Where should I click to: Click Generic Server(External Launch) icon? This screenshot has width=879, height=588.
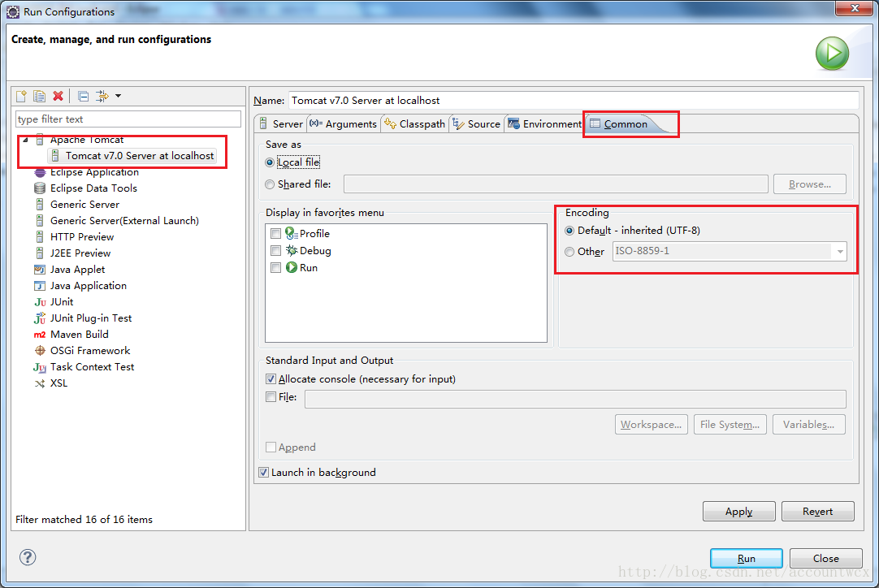(40, 221)
